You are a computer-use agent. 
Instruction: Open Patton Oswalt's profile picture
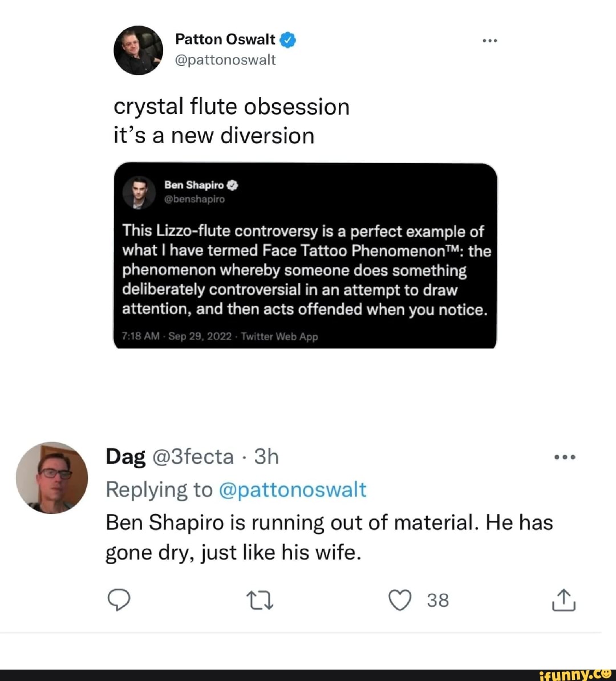[x=139, y=50]
